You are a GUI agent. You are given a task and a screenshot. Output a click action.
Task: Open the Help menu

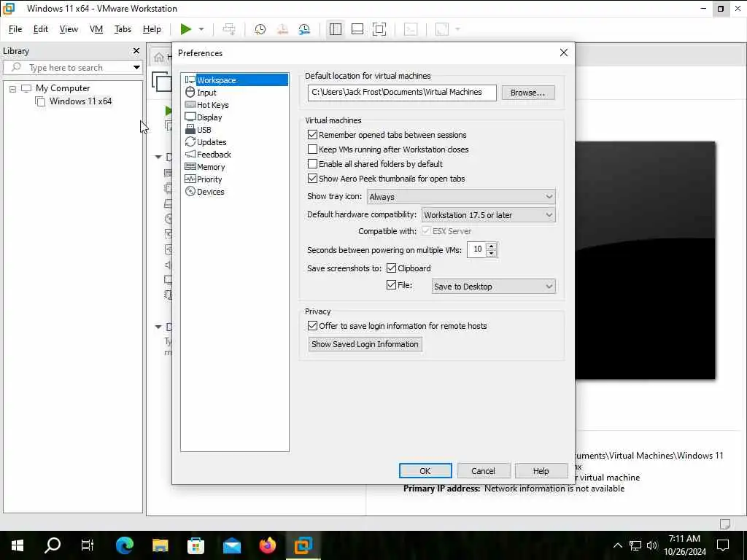152,29
